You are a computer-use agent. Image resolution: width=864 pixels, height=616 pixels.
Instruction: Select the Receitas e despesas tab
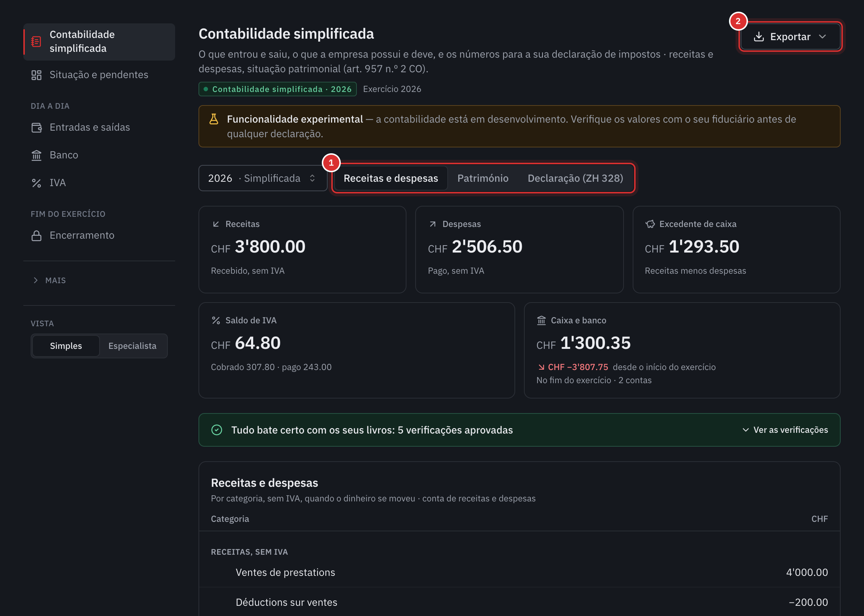(x=391, y=178)
